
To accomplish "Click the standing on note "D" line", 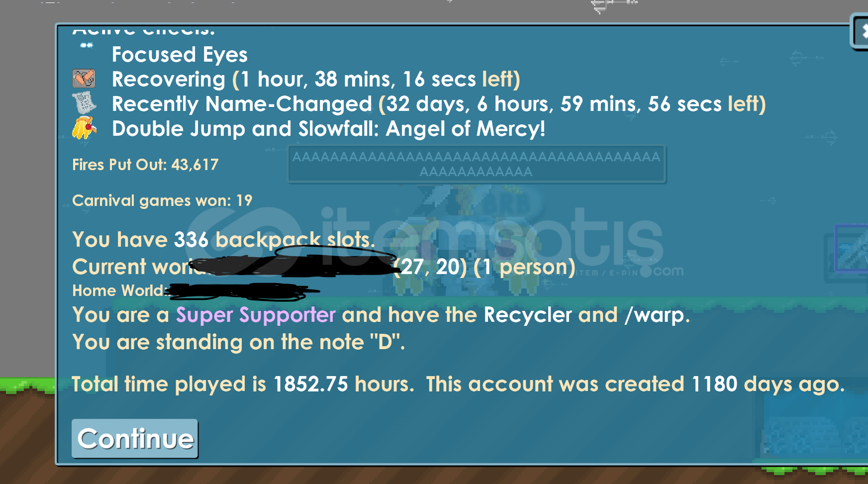I will (239, 342).
